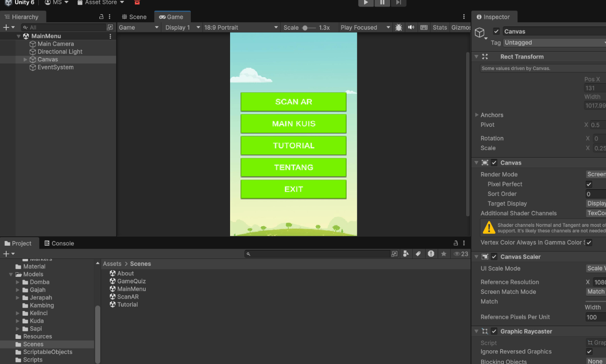Click the search by label tag icon
This screenshot has width=606, height=364.
click(x=418, y=254)
